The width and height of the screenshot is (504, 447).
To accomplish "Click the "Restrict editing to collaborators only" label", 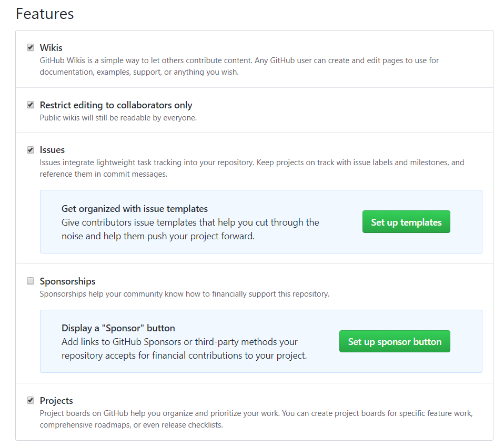I will 116,105.
